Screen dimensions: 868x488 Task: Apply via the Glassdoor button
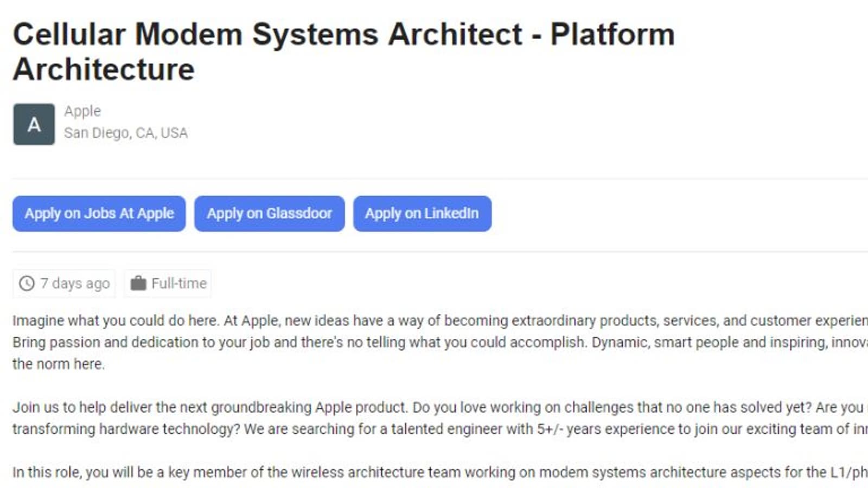coord(269,214)
